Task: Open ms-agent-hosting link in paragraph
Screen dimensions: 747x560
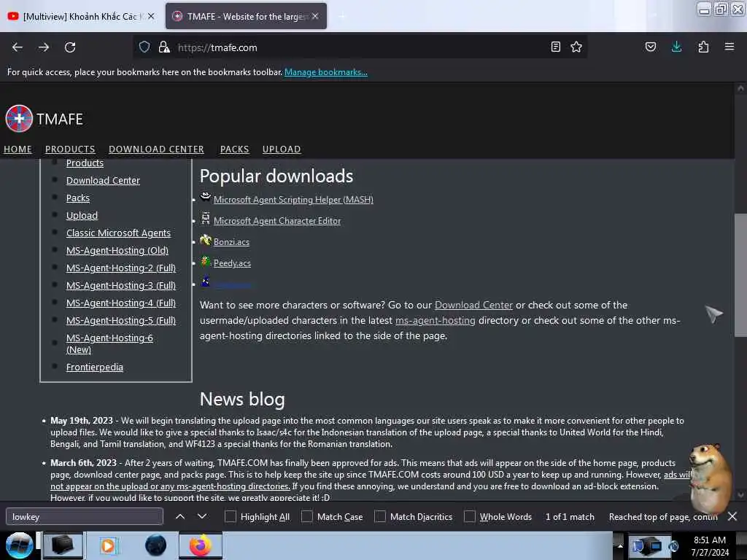Action: (x=435, y=321)
